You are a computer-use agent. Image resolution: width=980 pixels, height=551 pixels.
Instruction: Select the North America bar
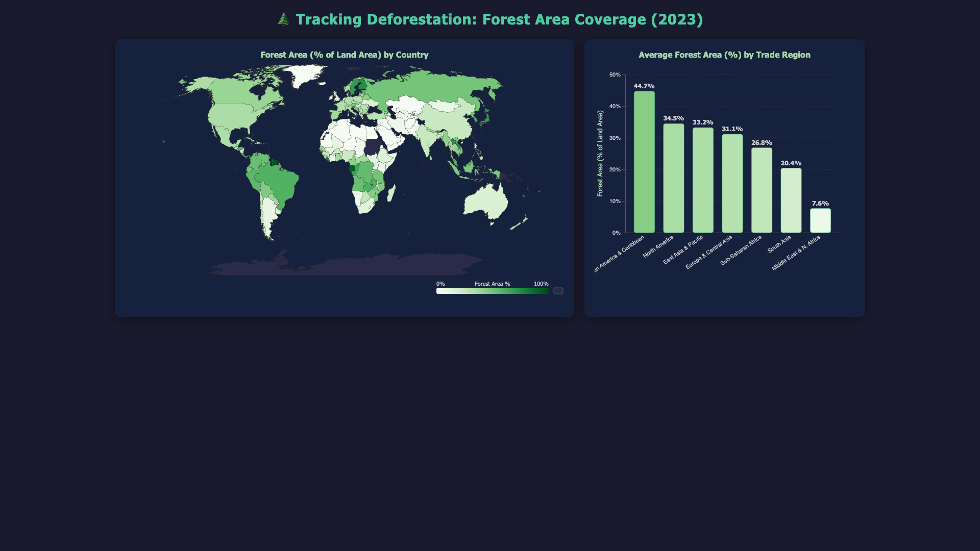tap(673, 178)
